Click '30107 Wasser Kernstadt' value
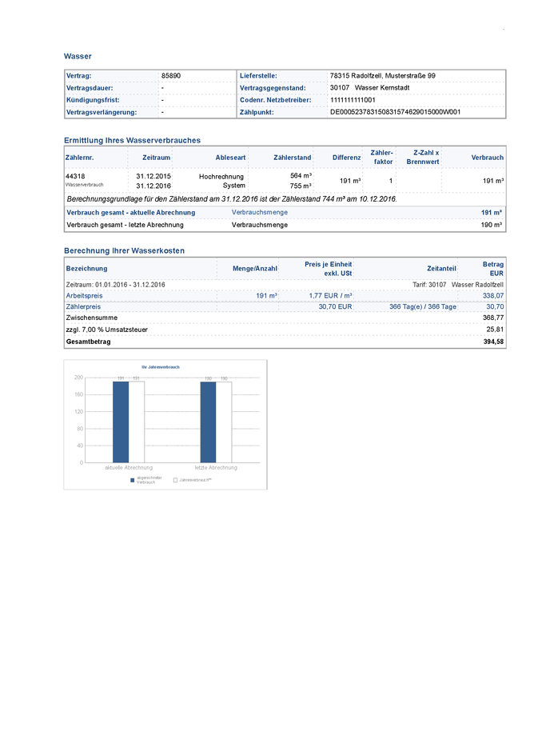The width and height of the screenshot is (534, 756). (x=369, y=88)
